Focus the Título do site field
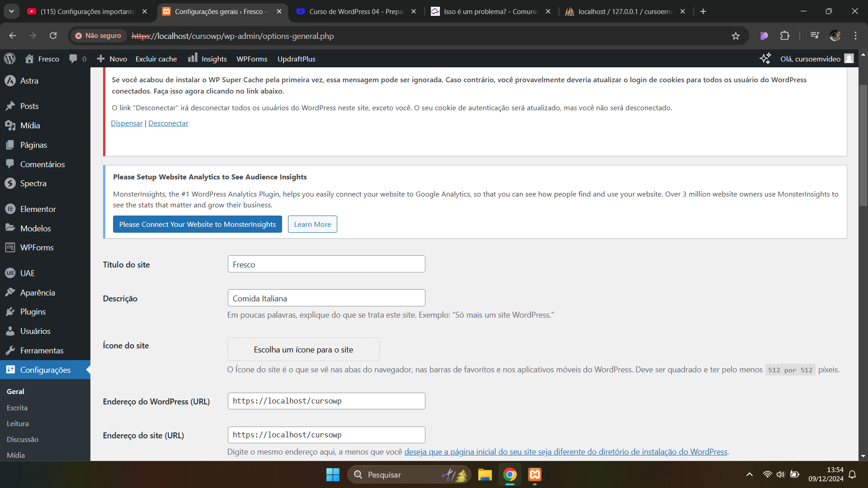 (x=326, y=264)
